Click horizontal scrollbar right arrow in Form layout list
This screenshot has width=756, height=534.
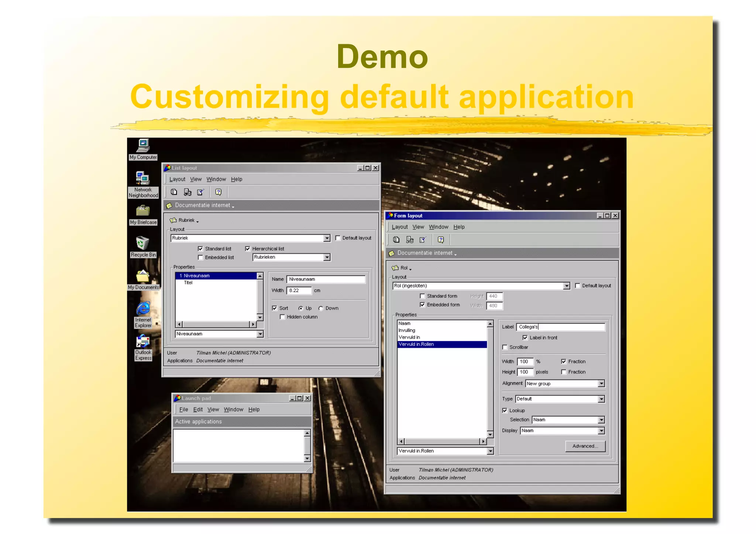(483, 441)
